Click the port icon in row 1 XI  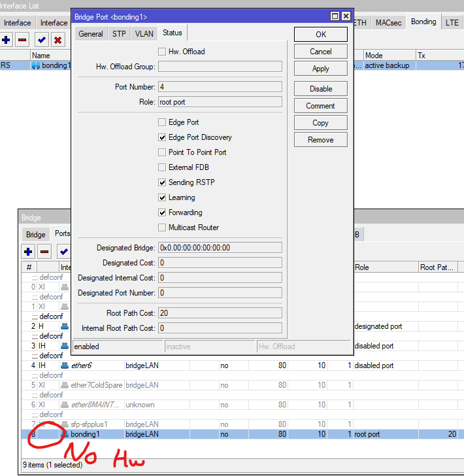(x=65, y=307)
